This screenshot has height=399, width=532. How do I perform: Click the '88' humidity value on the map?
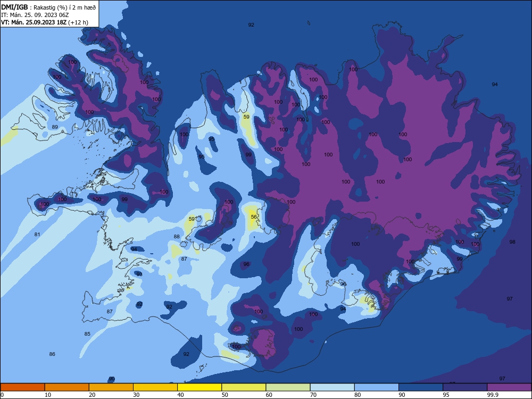coord(177,237)
